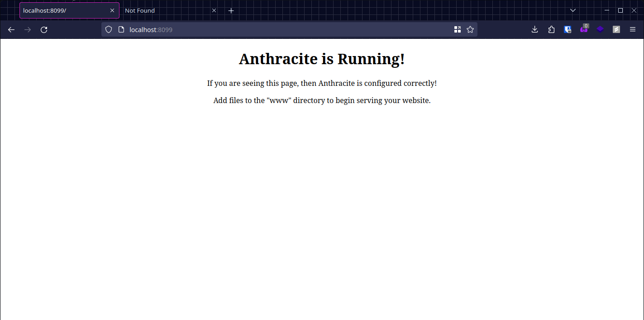Open a new tab with plus button

click(231, 10)
